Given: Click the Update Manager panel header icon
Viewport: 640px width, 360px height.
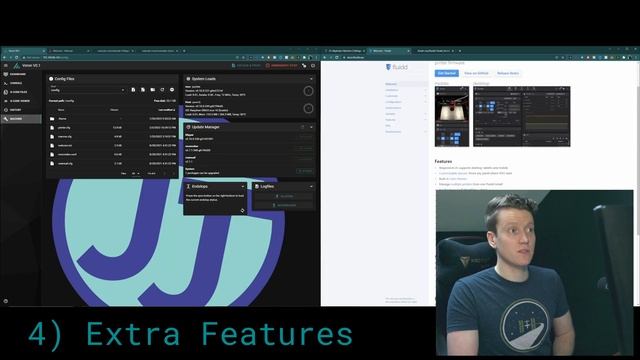Looking at the screenshot, I should tap(188, 127).
